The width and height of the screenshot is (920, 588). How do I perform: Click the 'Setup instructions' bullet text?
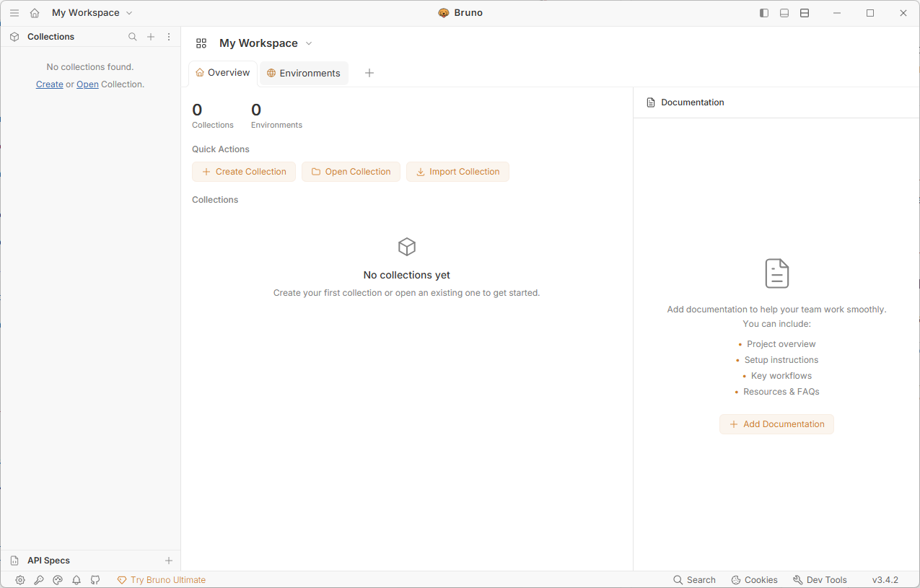click(781, 360)
